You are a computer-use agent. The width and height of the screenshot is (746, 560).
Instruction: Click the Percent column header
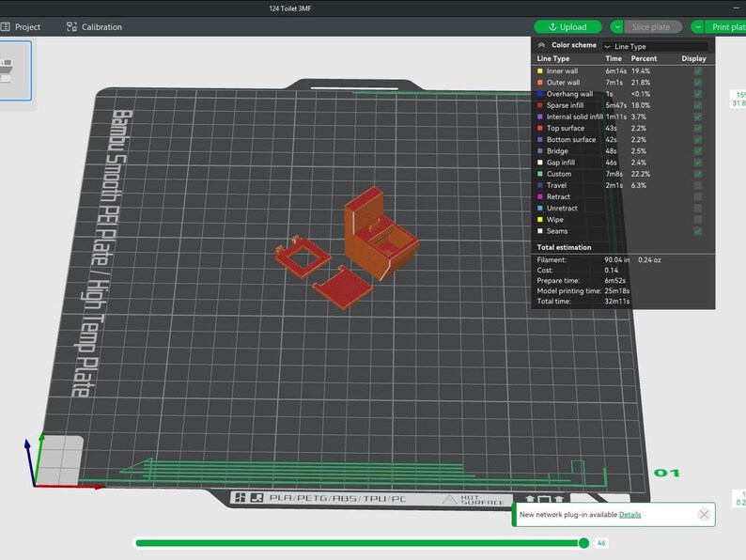[x=644, y=58]
